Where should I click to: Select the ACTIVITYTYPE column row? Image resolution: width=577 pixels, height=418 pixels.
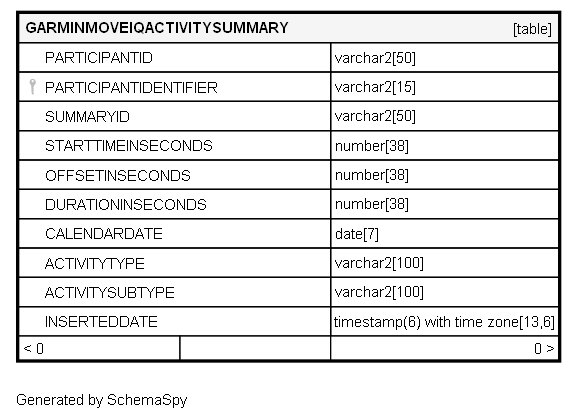coord(289,263)
